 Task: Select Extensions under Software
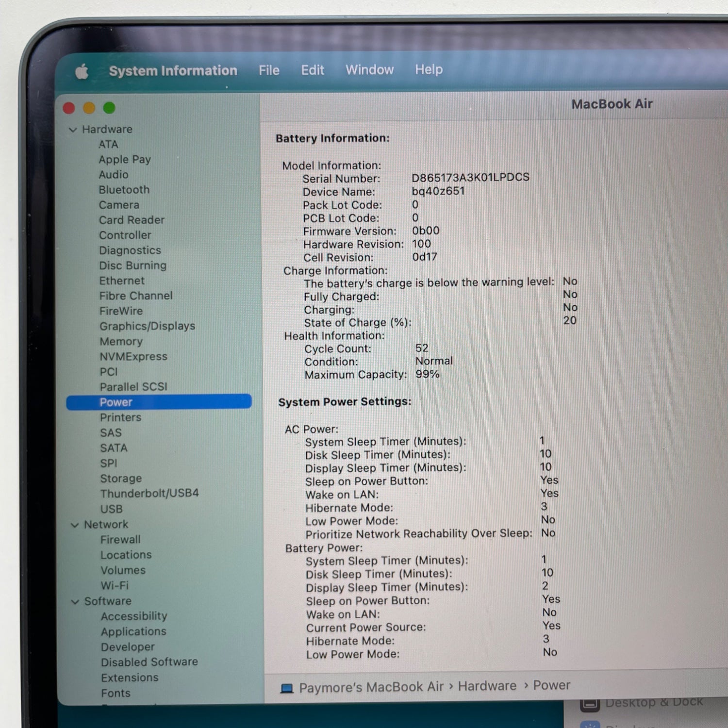coord(130,678)
